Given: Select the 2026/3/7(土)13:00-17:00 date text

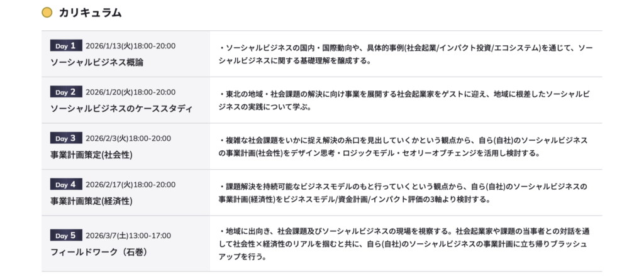Looking at the screenshot, I should point(128,236).
